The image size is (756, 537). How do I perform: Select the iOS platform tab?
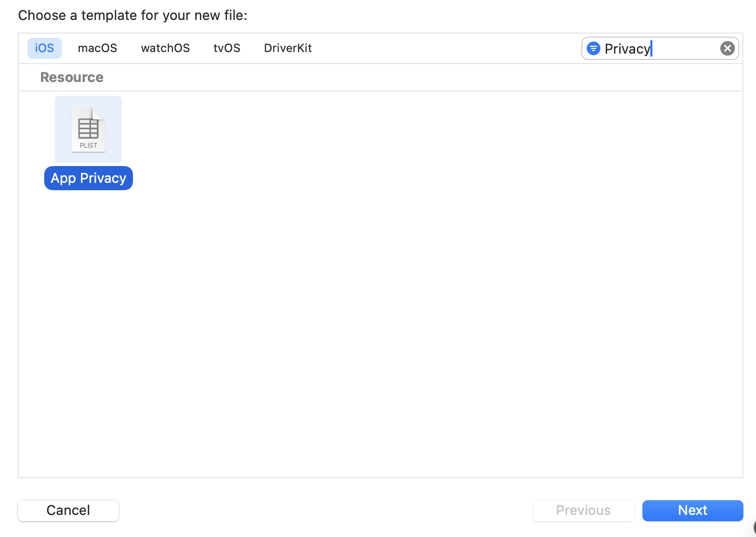tap(45, 48)
